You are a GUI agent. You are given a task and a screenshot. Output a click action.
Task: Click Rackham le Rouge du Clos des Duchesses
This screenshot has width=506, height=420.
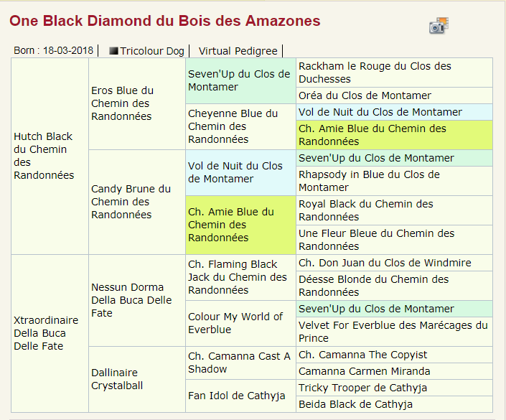(375, 73)
